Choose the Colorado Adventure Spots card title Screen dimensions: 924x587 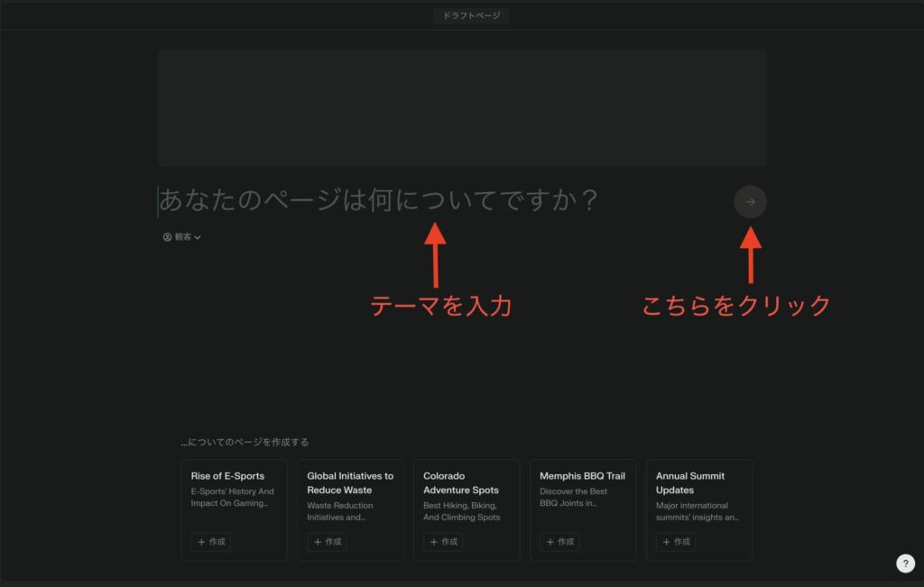(x=461, y=482)
